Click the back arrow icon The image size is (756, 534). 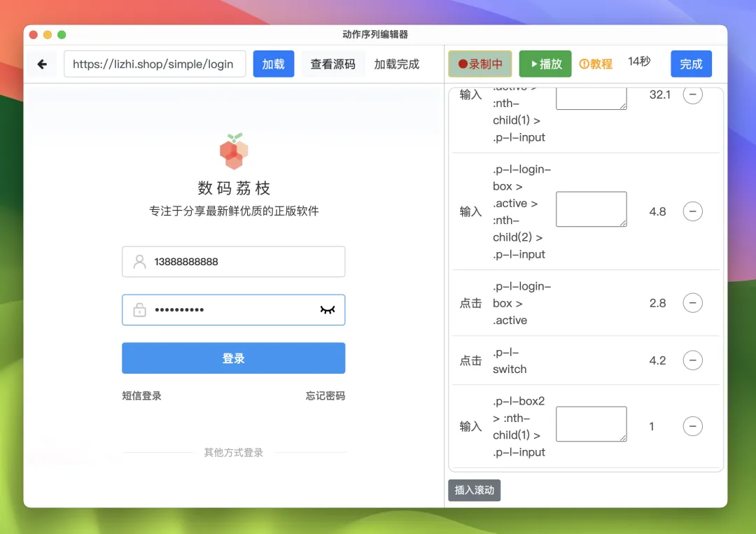pos(42,64)
